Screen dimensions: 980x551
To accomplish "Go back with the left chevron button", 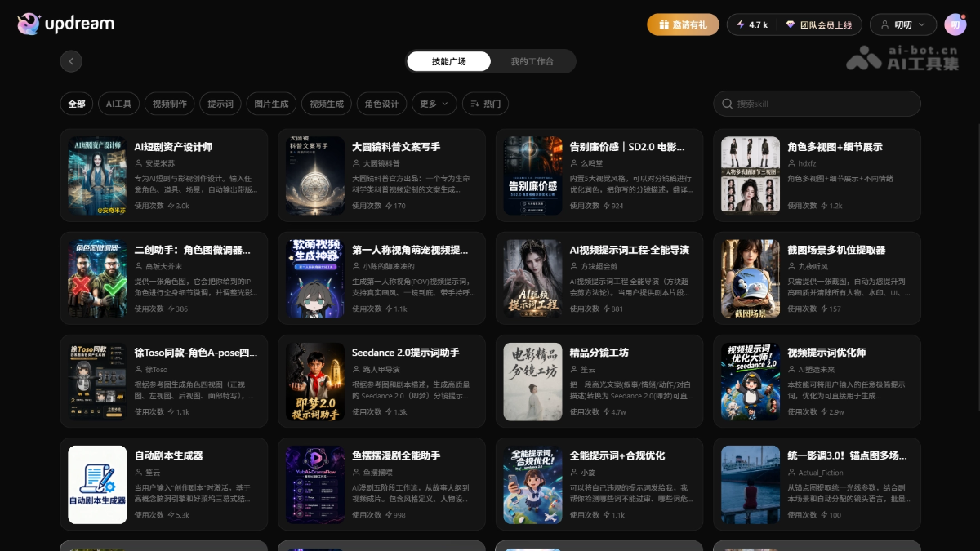I will tap(71, 61).
